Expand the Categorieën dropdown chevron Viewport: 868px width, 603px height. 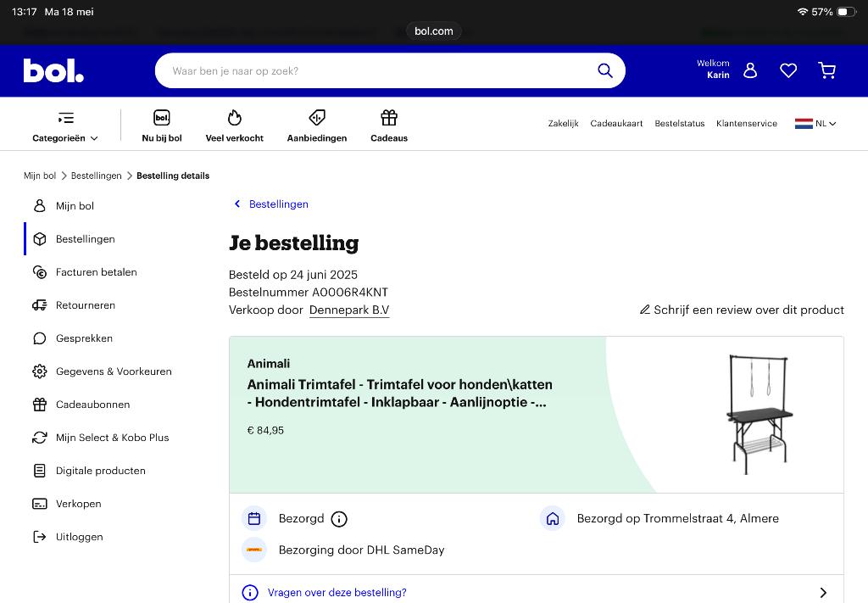[x=94, y=138]
